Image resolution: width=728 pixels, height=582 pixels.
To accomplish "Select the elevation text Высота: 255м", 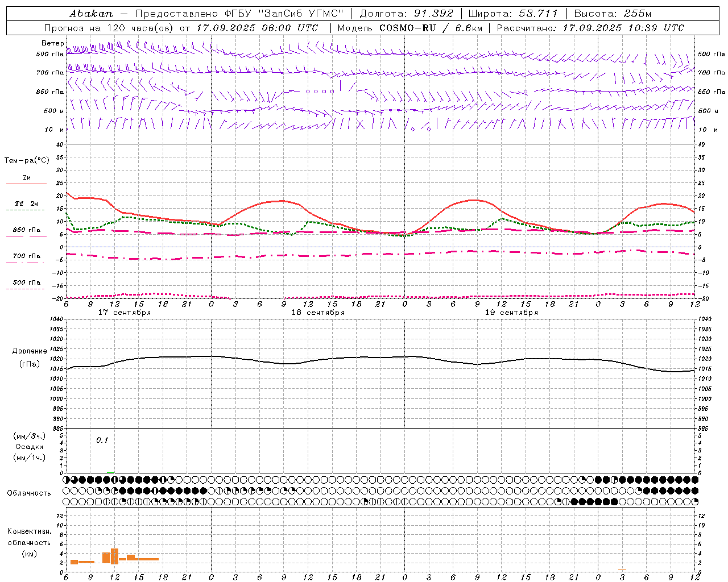I will (613, 13).
